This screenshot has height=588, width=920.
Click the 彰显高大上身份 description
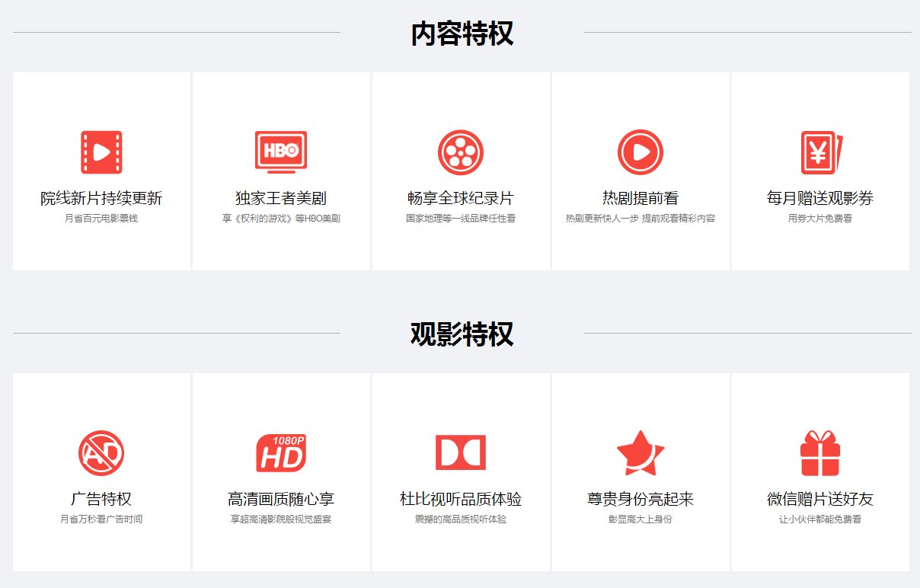coord(640,519)
